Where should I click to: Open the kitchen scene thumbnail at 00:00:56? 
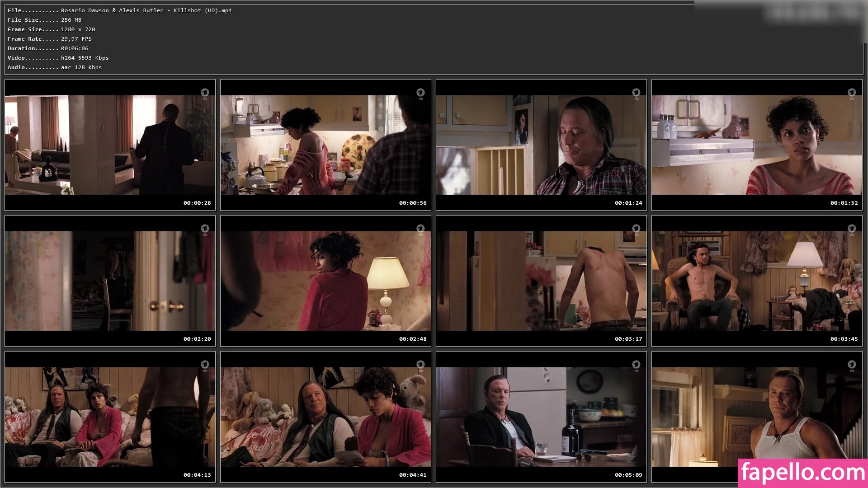pyautogui.click(x=325, y=145)
